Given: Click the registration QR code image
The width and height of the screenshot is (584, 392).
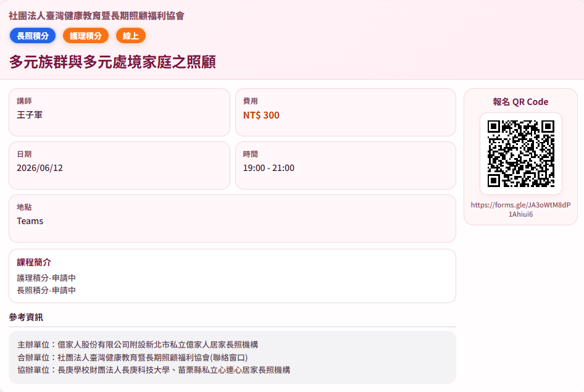Looking at the screenshot, I should tap(520, 153).
